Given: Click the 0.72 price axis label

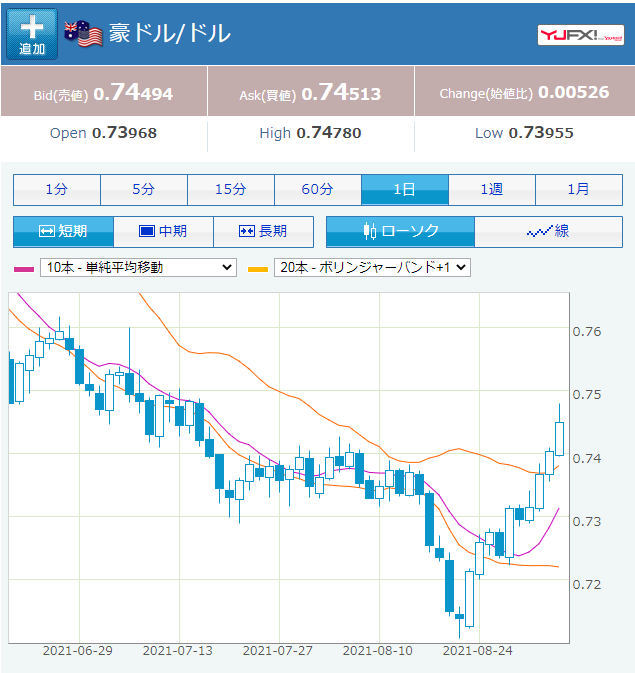Looking at the screenshot, I should click(x=587, y=585).
